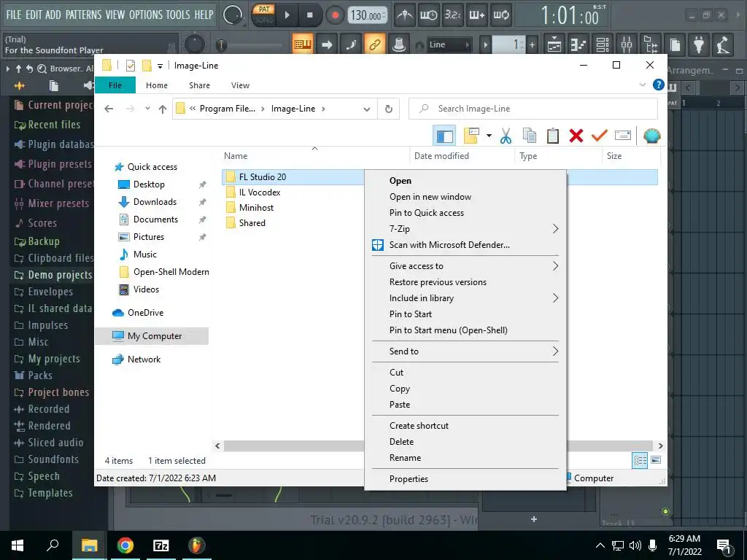Click the Search Image-Line field
The image size is (747, 560).
click(x=533, y=109)
